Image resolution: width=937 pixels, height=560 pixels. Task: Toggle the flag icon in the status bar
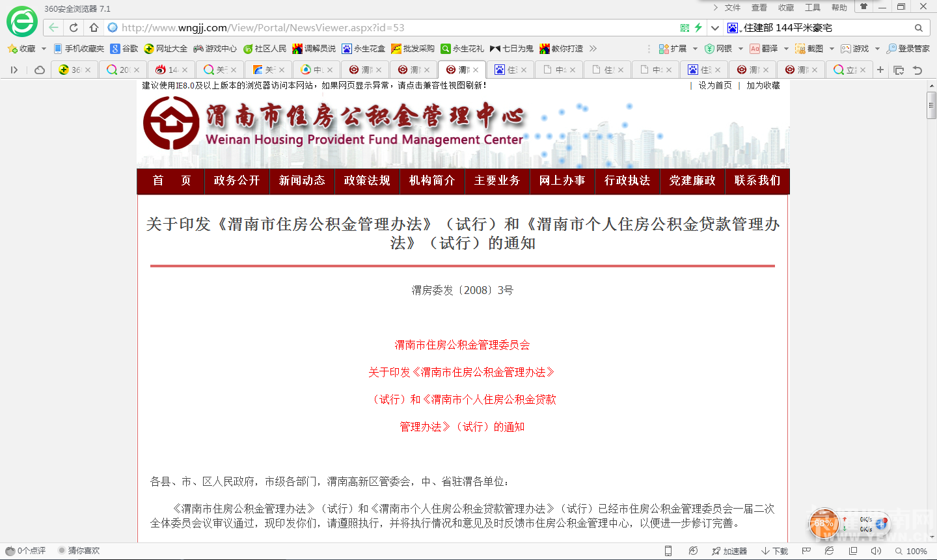pyautogui.click(x=806, y=550)
